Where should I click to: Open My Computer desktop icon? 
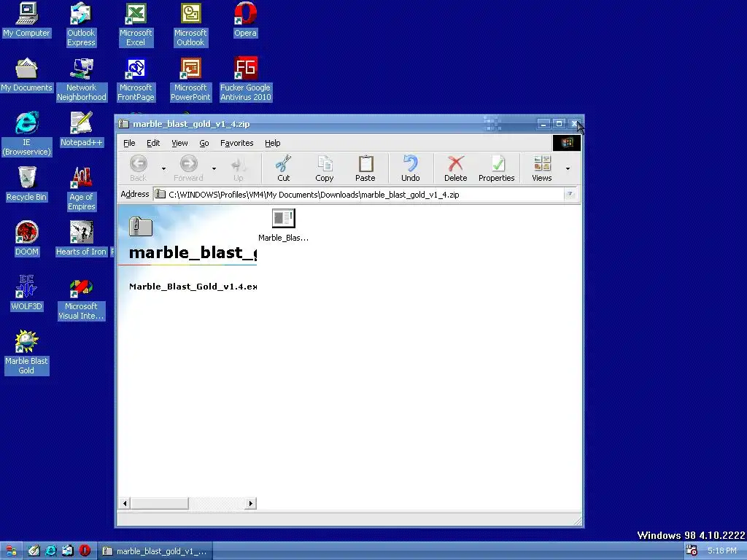pos(26,20)
